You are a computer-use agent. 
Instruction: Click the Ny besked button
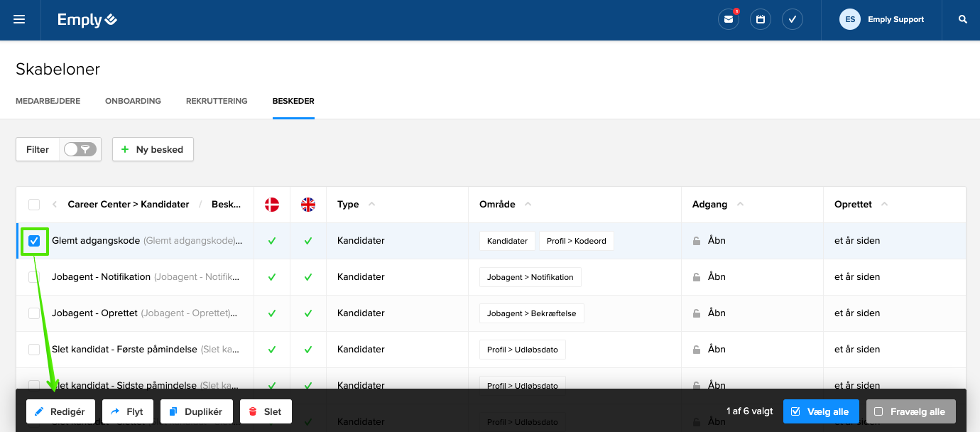[153, 149]
